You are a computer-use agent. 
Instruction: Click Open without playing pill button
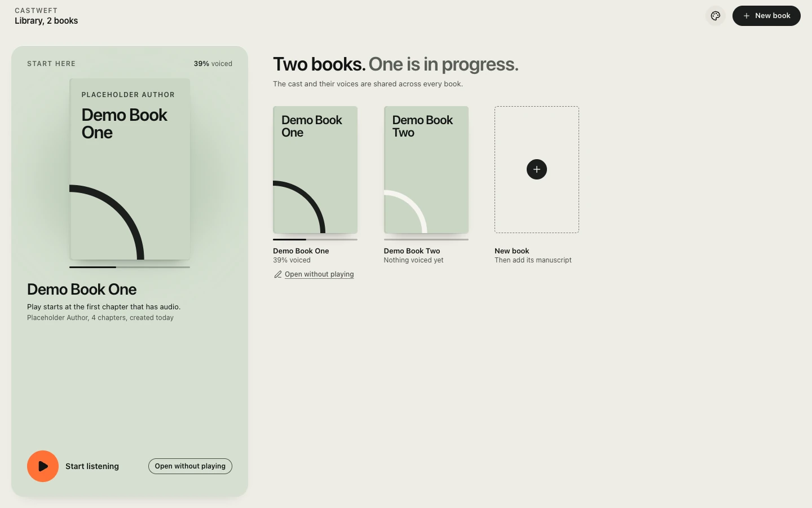click(190, 466)
